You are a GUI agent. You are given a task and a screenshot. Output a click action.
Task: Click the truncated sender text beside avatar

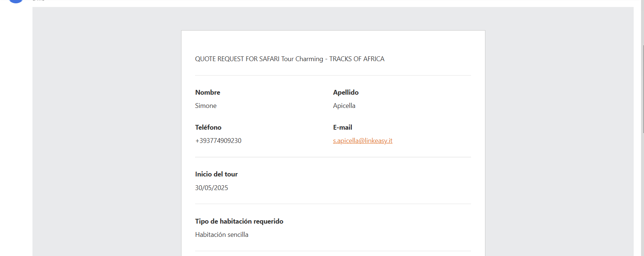38,1
